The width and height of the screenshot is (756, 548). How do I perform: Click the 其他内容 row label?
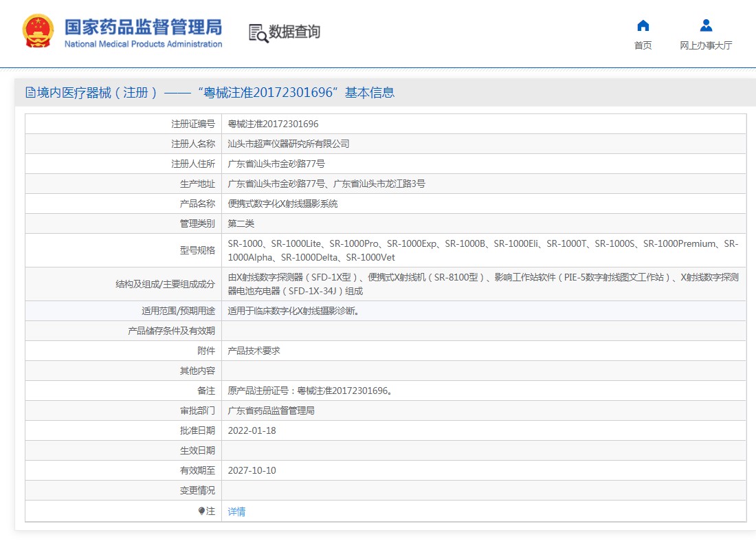[x=197, y=371]
